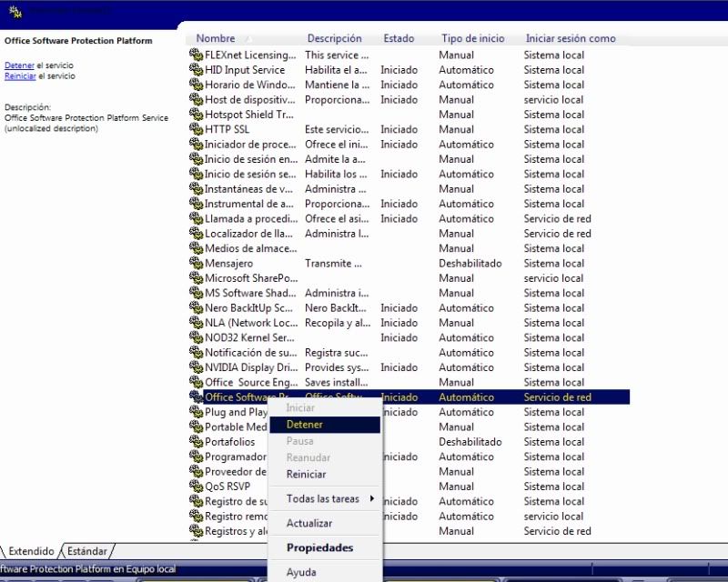This screenshot has height=582, width=728.
Task: Click the gear icon beside Mensajero service
Action: [196, 263]
